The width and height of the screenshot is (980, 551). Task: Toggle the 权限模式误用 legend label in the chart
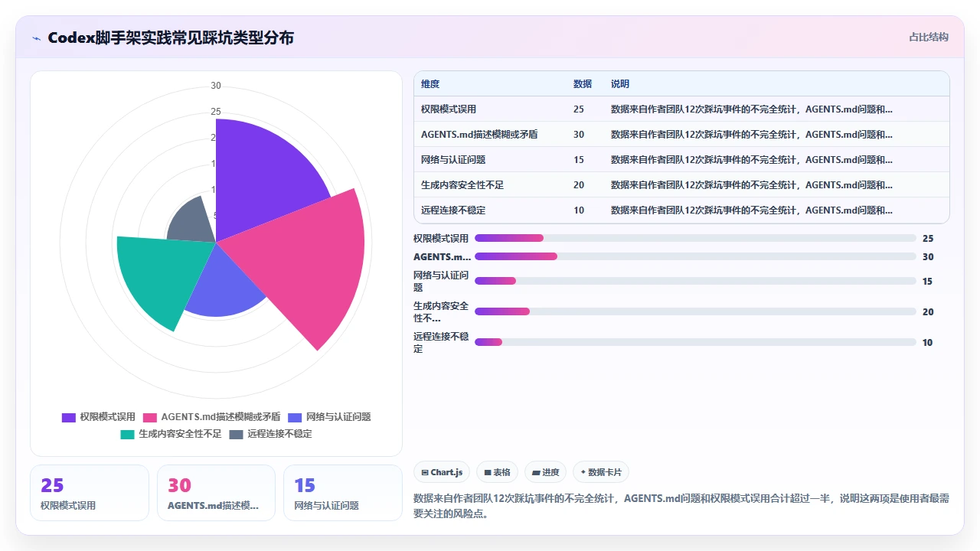107,417
